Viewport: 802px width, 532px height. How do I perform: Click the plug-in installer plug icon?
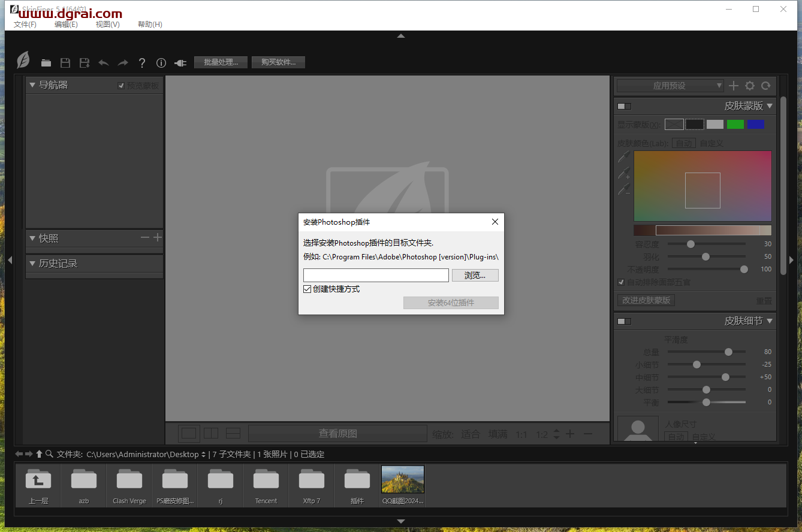click(180, 63)
